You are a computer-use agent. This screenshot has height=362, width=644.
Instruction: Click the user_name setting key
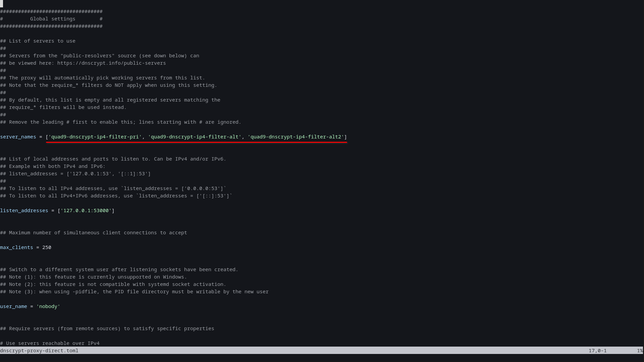13,306
